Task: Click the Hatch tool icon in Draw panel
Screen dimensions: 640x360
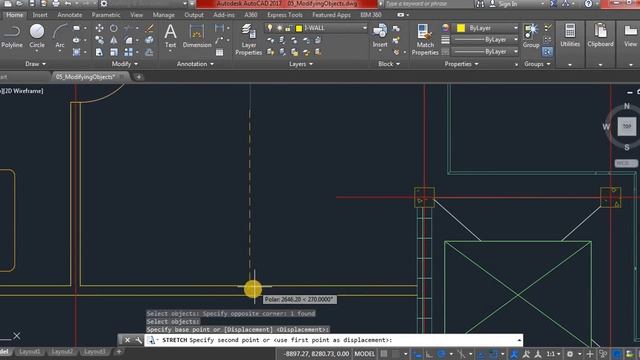Action: pos(76,52)
